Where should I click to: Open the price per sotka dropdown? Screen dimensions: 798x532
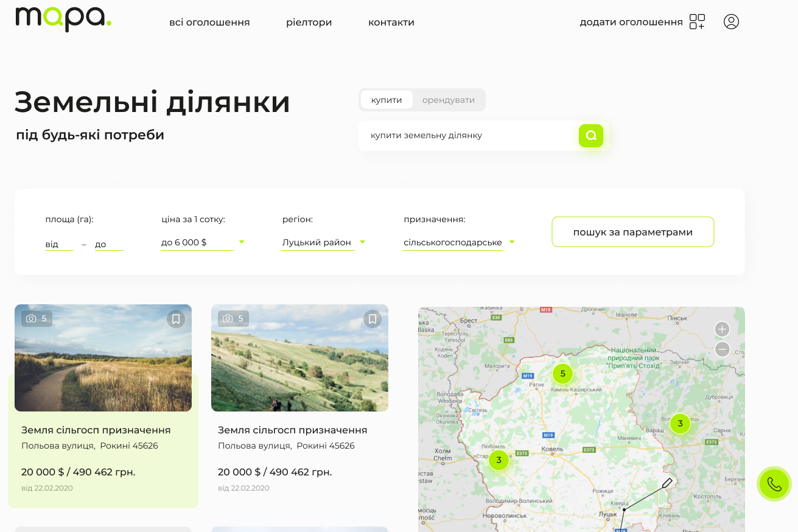201,242
